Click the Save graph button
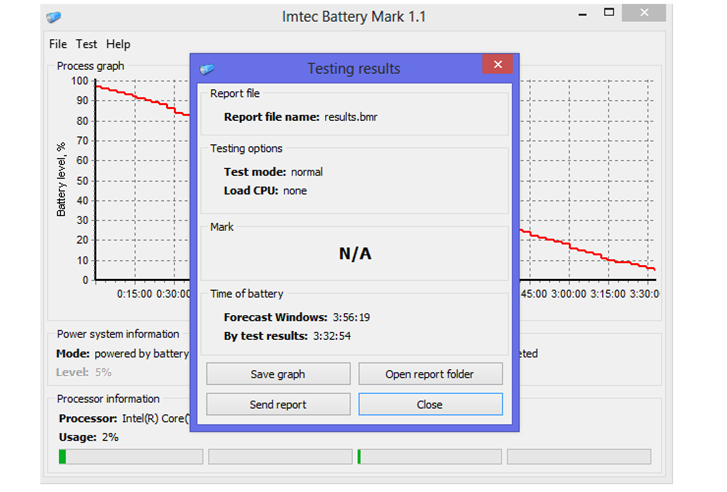 coord(278,374)
